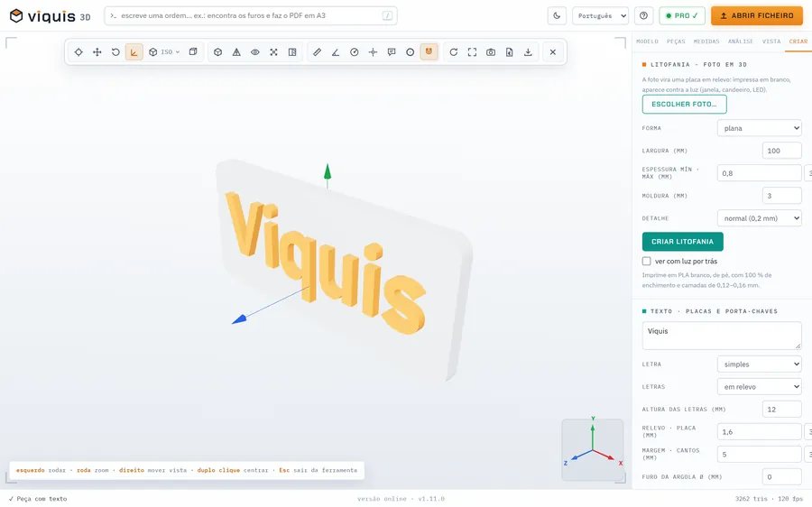Click the FURO DA ARGOLA field with 0

[x=782, y=476]
